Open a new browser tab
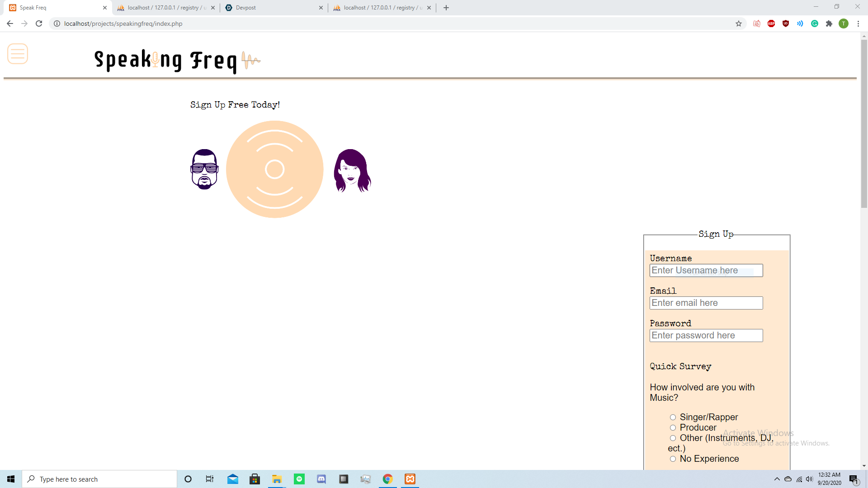The width and height of the screenshot is (868, 488). (x=446, y=8)
